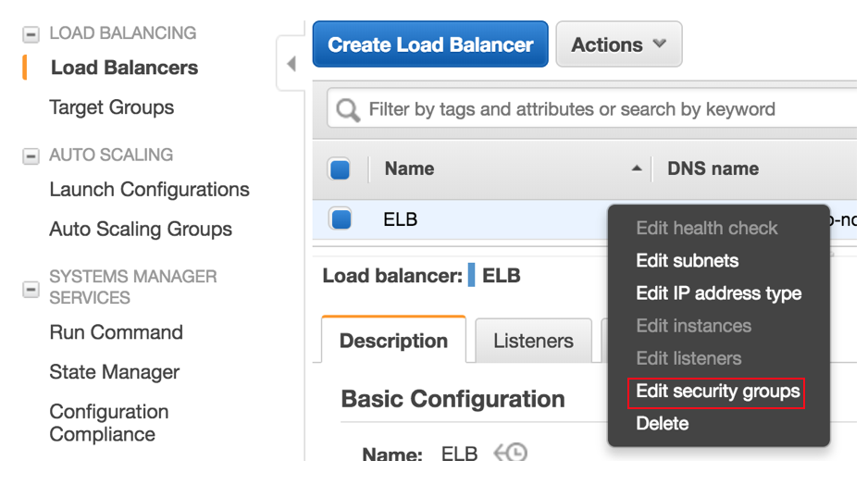
Task: Collapse the SYSTEMS MANAGER SERVICES section
Action: (x=31, y=289)
